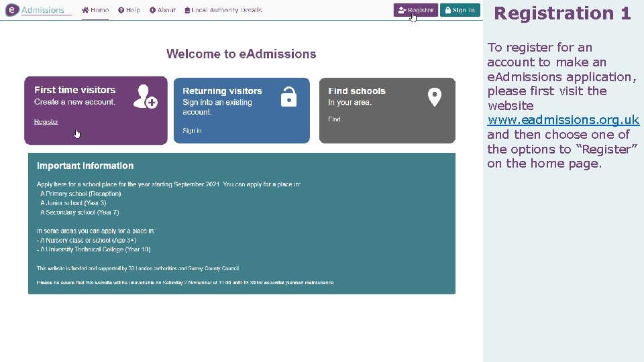Click the 'Important Information' heading
This screenshot has height=362, width=644.
85,166
